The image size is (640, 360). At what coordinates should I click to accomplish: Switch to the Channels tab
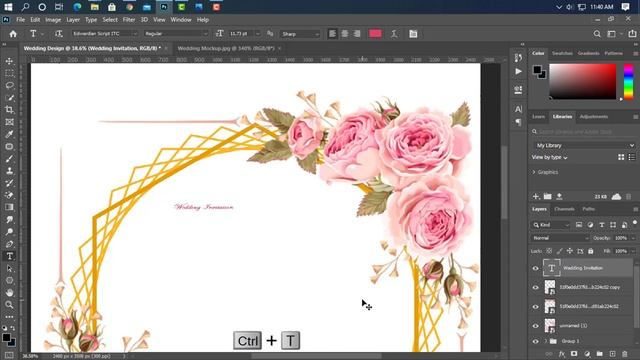[564, 209]
